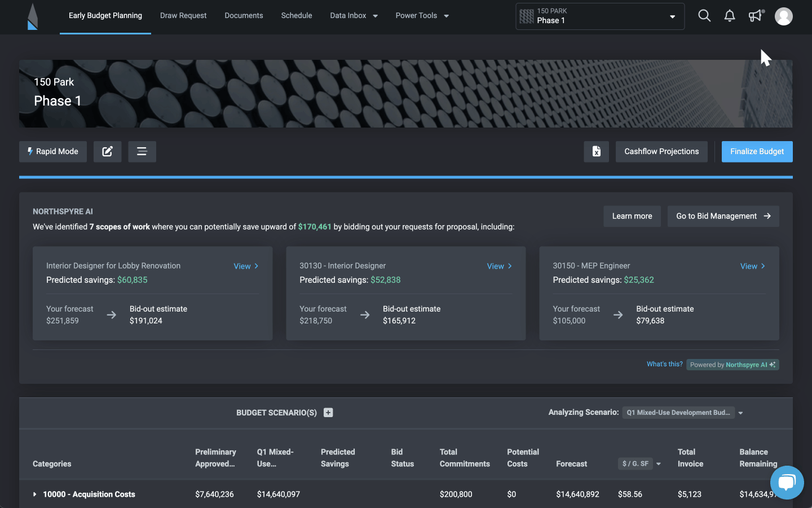Click the $58.56 cell

[x=630, y=494]
